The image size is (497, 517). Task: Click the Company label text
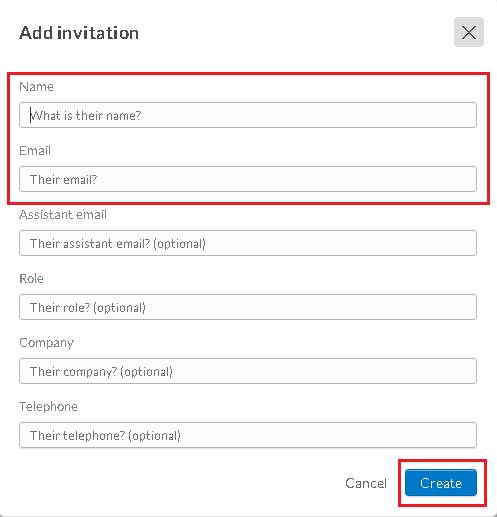coord(46,343)
